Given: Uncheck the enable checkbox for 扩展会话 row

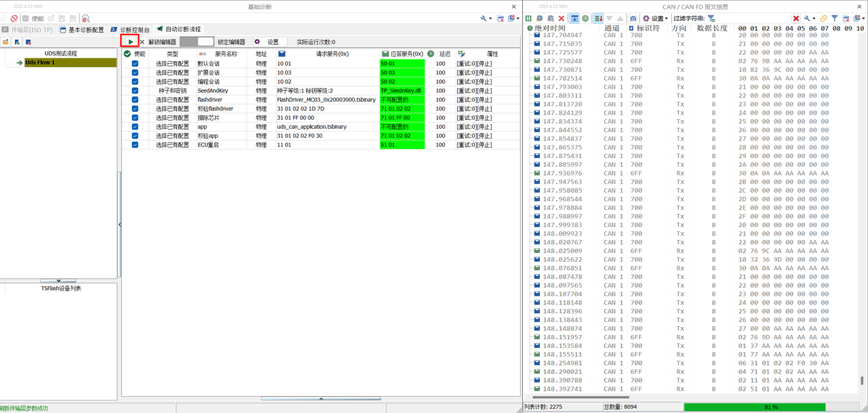Looking at the screenshot, I should pos(135,72).
